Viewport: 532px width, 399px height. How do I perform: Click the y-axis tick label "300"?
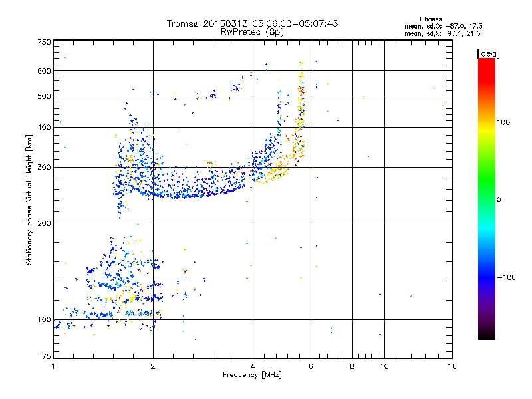(44, 168)
